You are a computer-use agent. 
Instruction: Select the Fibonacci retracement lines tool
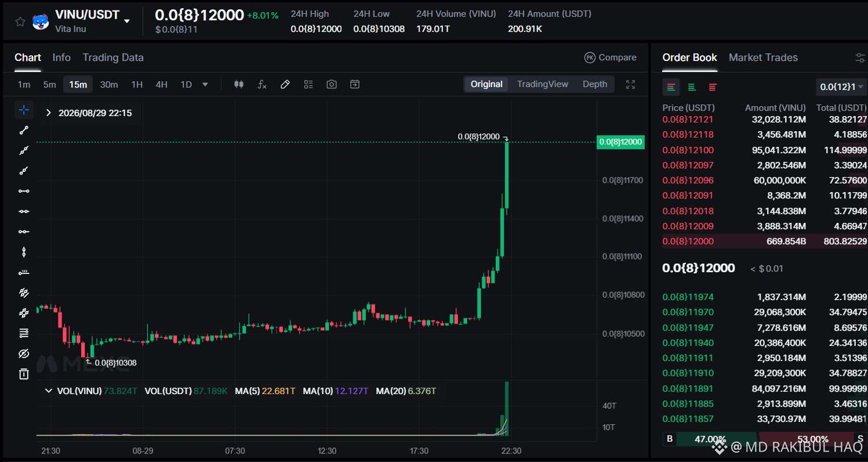(x=24, y=333)
